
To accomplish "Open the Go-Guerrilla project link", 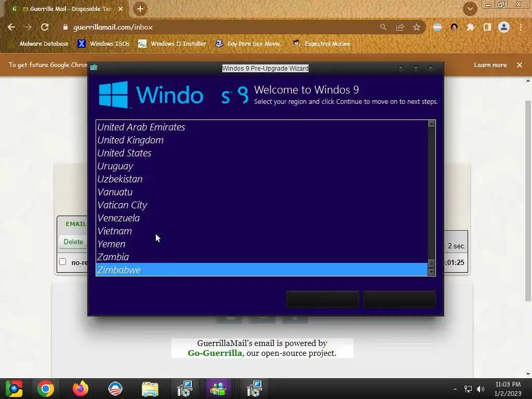I will (x=215, y=353).
